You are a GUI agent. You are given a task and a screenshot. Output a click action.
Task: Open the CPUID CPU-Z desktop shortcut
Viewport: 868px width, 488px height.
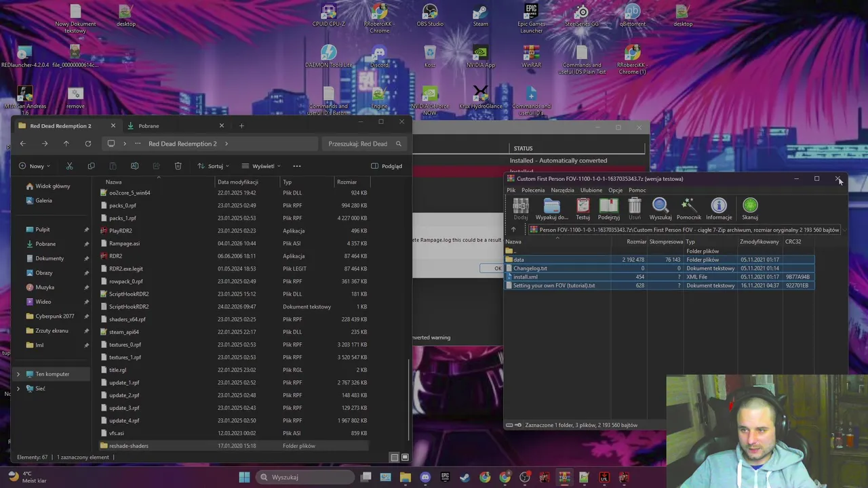pyautogui.click(x=329, y=16)
